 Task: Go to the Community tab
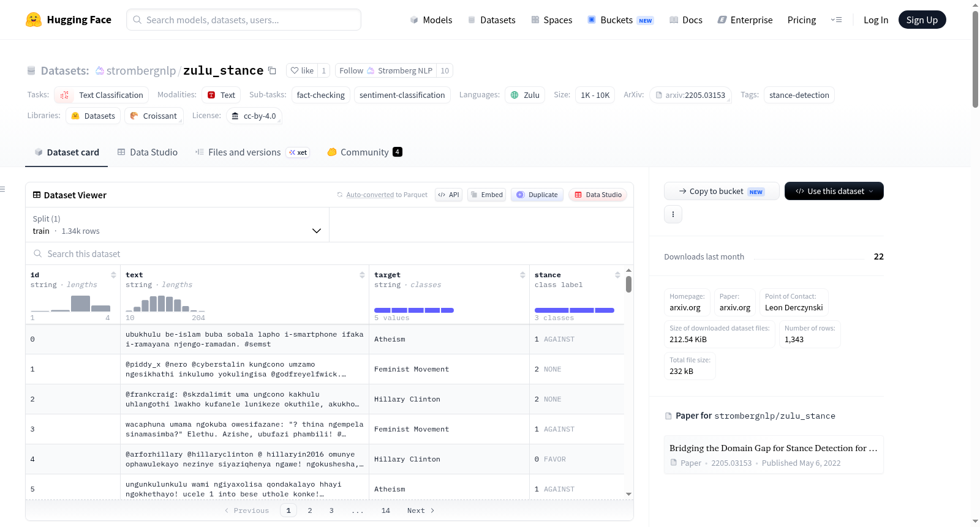click(364, 152)
